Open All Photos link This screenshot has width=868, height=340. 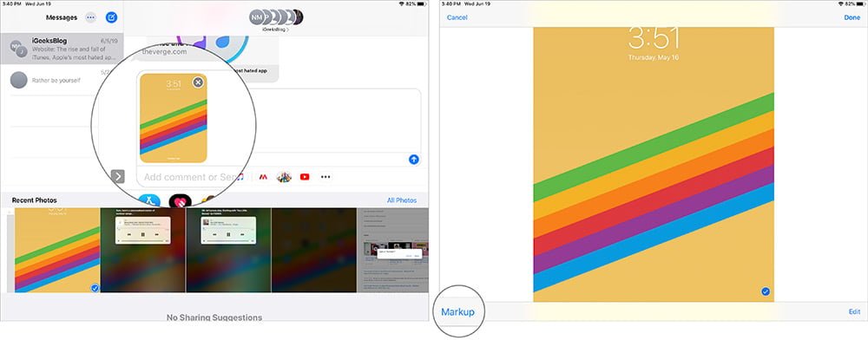[402, 200]
